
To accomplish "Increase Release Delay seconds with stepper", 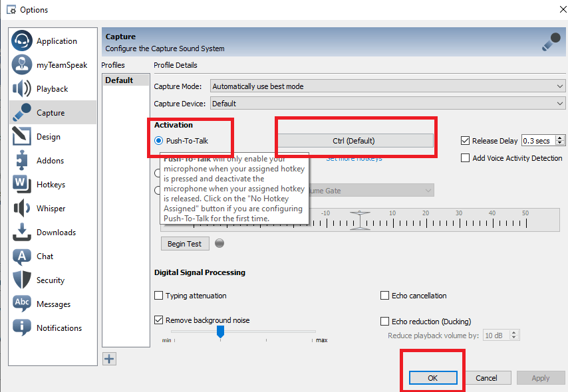I will (561, 138).
